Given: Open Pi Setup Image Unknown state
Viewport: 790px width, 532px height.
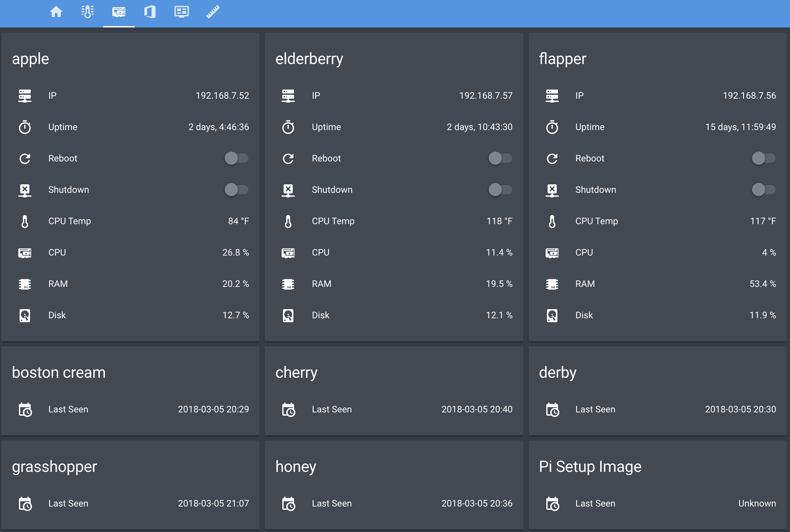Looking at the screenshot, I should pos(757,504).
